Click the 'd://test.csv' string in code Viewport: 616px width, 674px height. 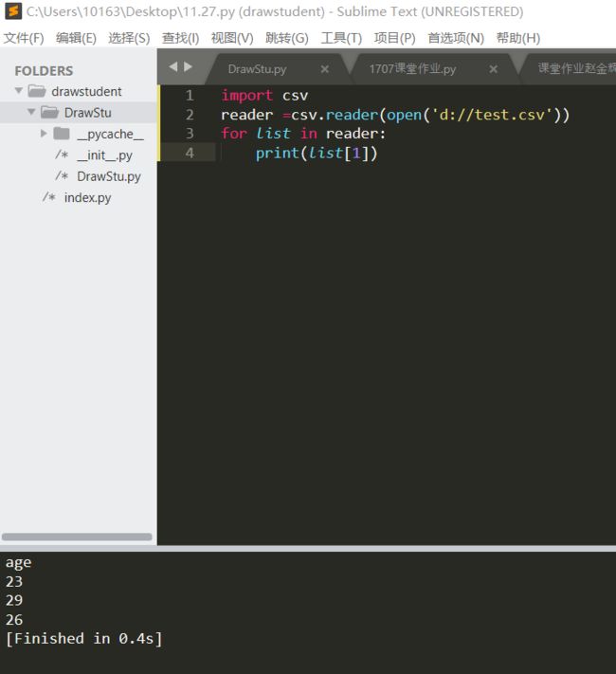tap(491, 115)
